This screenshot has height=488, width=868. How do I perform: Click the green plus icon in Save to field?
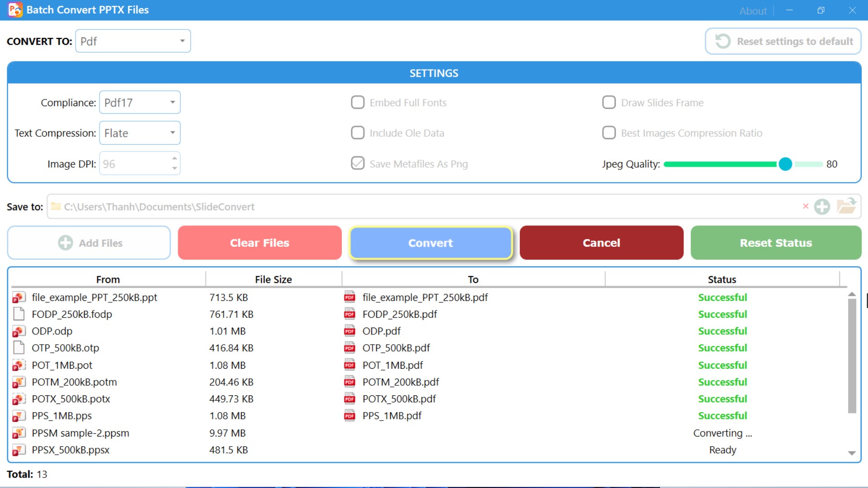pyautogui.click(x=822, y=207)
